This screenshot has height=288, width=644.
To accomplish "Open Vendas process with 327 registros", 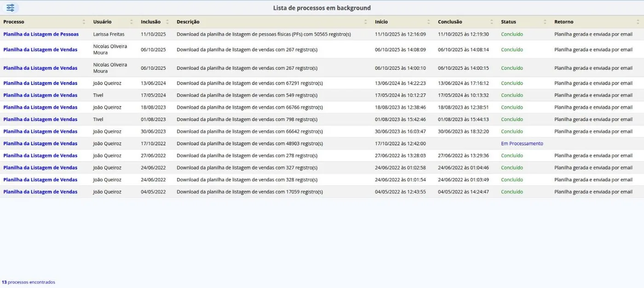I will pyautogui.click(x=40, y=168).
